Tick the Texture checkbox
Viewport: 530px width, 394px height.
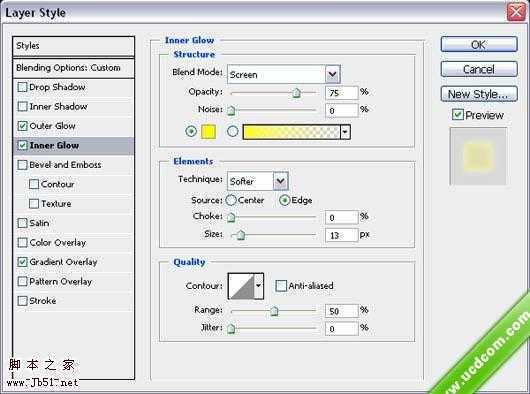[x=34, y=204]
